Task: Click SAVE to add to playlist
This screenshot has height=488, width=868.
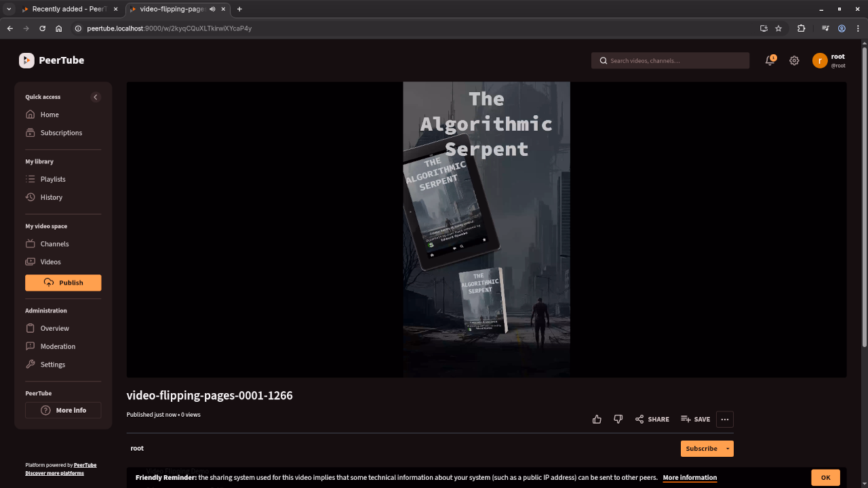Action: pos(695,420)
